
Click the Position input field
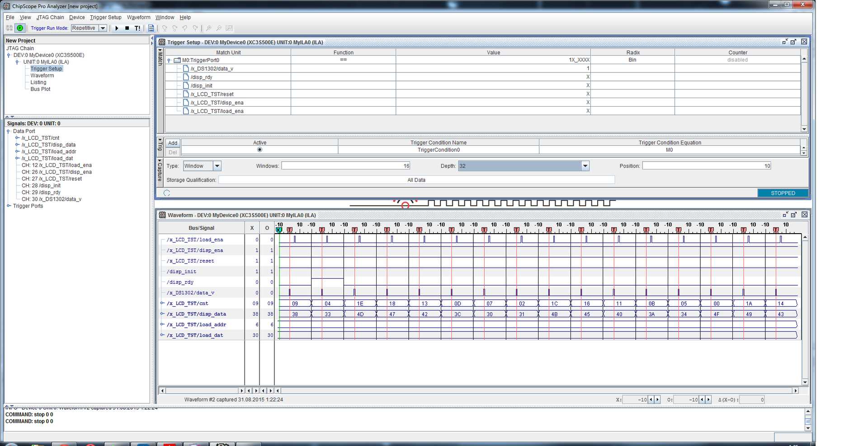click(706, 166)
